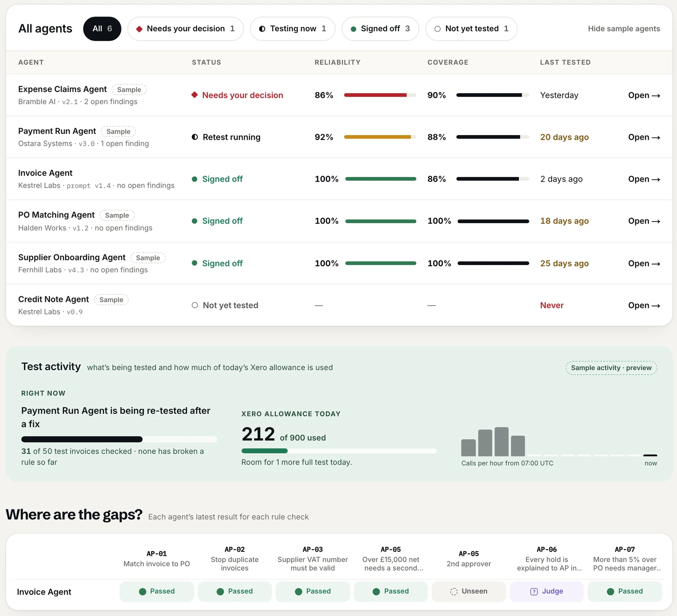Click the Judge result under AP-06

(x=547, y=591)
